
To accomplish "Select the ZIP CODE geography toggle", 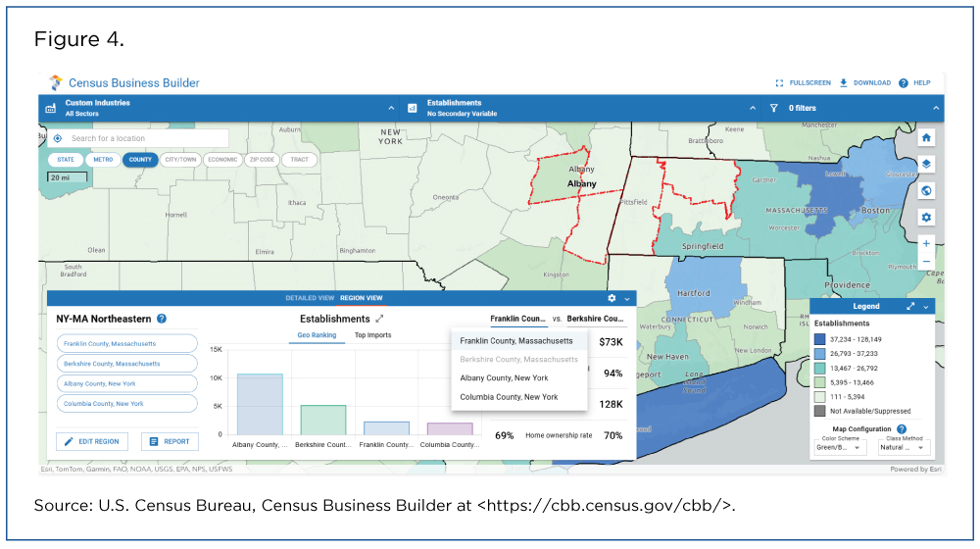I will click(263, 159).
